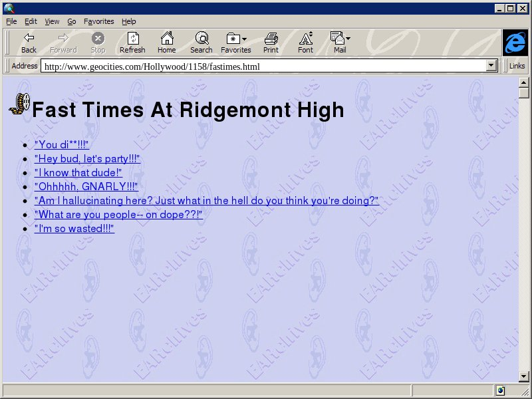This screenshot has width=532, height=399.
Task: Expand the address bar dropdown arrow
Action: [x=492, y=66]
